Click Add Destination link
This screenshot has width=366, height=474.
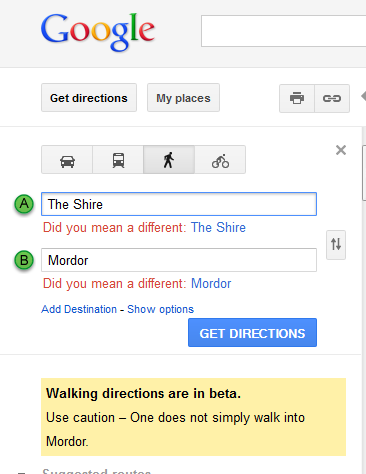(x=79, y=309)
